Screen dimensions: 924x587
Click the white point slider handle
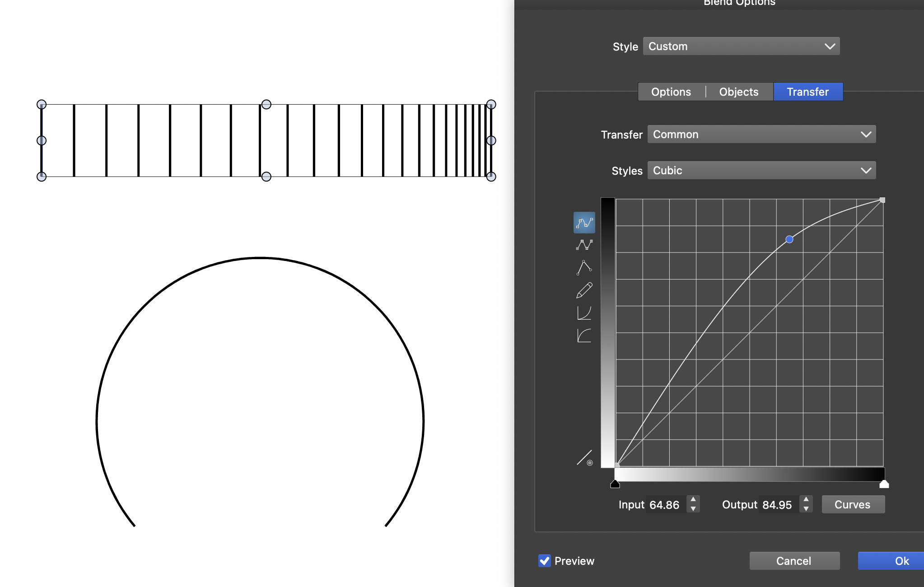tap(884, 485)
